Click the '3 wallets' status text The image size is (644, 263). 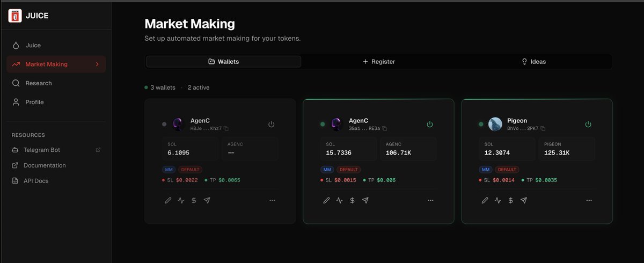coord(163,87)
